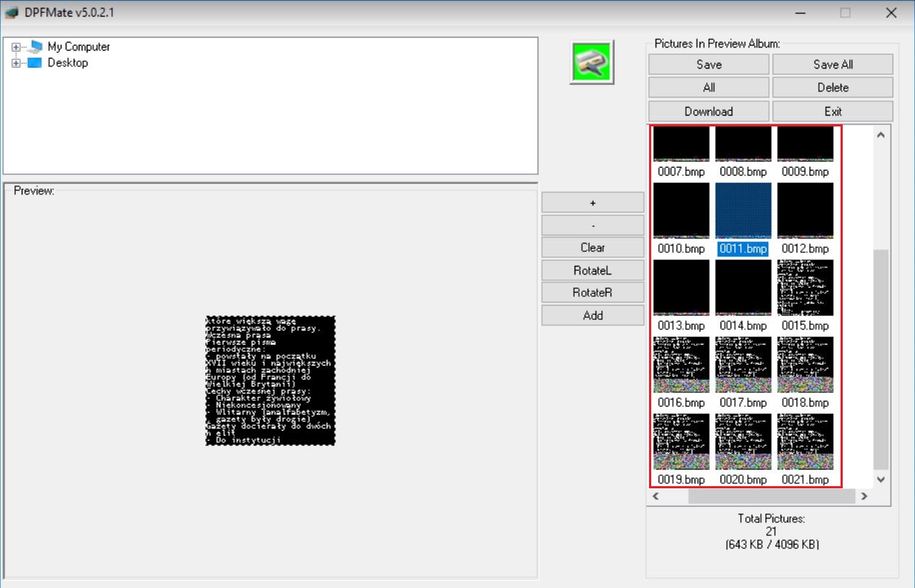The width and height of the screenshot is (915, 588).
Task: Expand the My Computer tree node
Action: coord(16,47)
